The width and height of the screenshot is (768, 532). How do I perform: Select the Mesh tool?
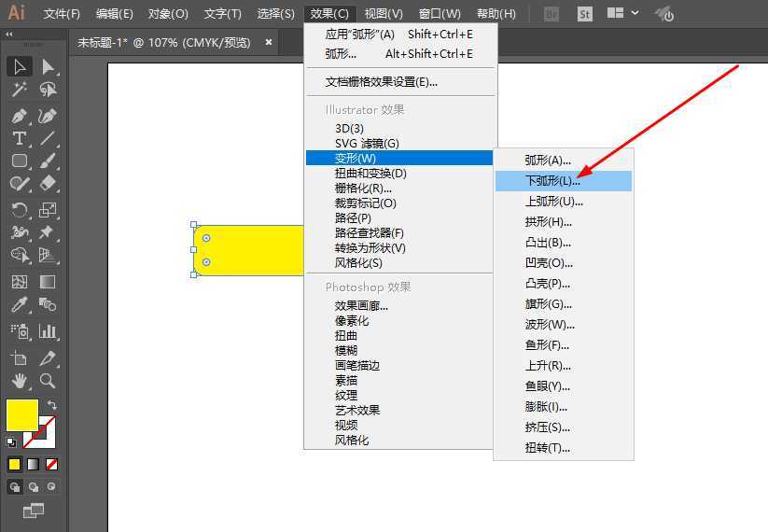(20, 282)
